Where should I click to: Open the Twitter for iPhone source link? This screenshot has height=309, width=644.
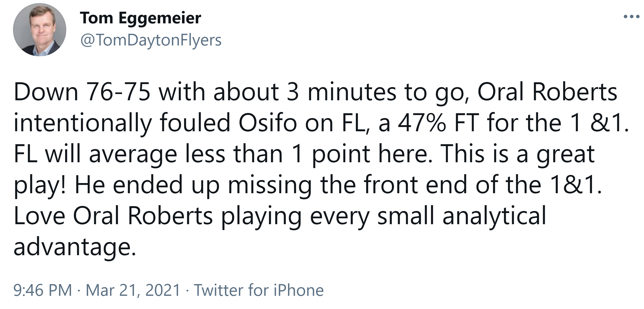click(259, 290)
